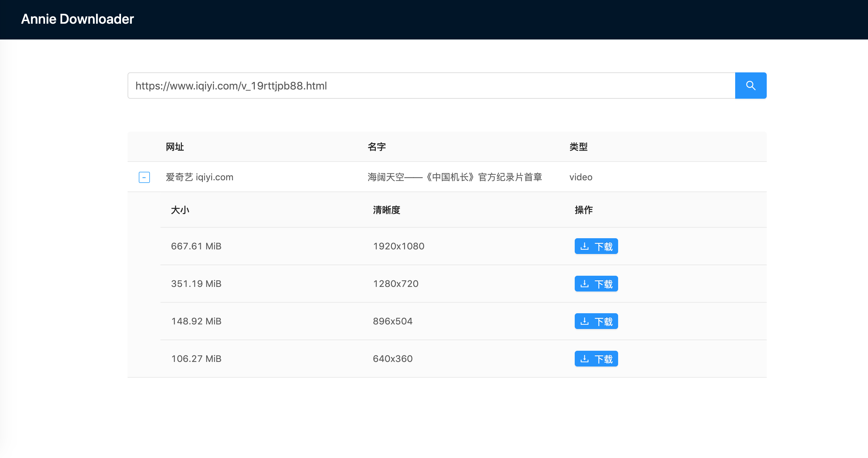This screenshot has height=458, width=868.
Task: Click the 清晰度 column header
Action: click(x=386, y=210)
